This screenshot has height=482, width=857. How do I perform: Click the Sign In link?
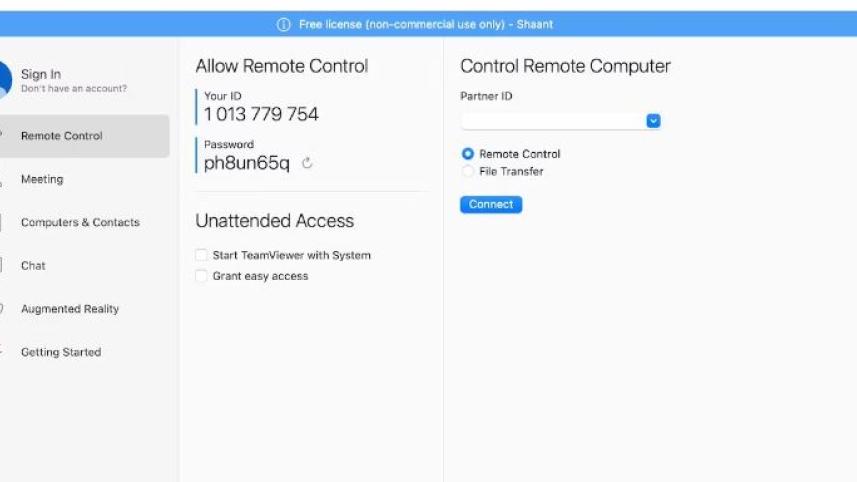[x=41, y=74]
